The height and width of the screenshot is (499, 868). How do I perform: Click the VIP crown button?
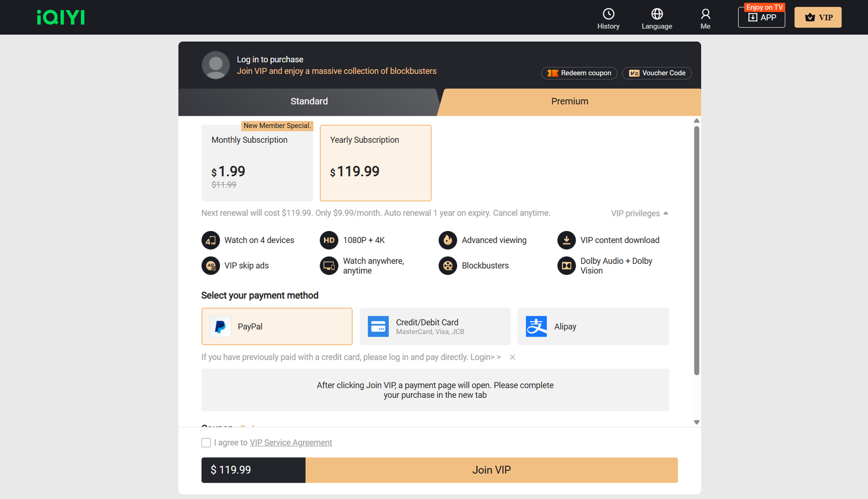(818, 17)
